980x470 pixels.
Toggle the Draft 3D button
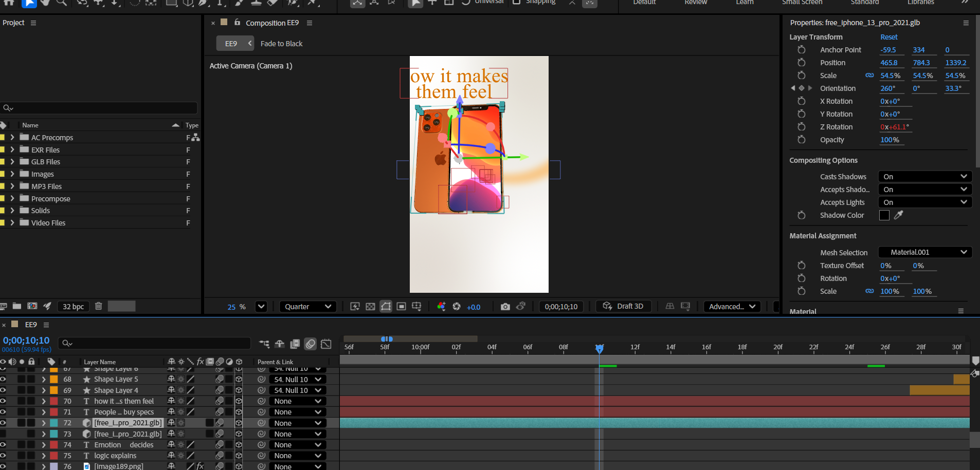pos(623,307)
